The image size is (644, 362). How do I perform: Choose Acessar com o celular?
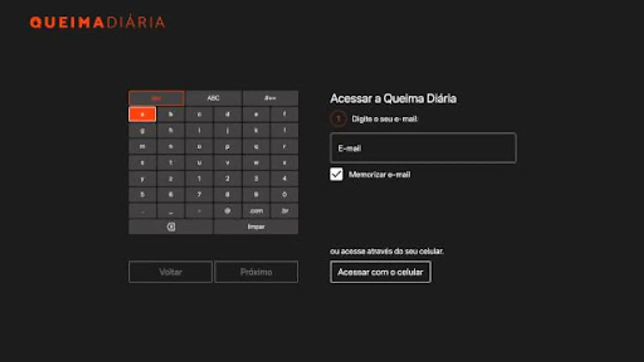pyautogui.click(x=380, y=272)
